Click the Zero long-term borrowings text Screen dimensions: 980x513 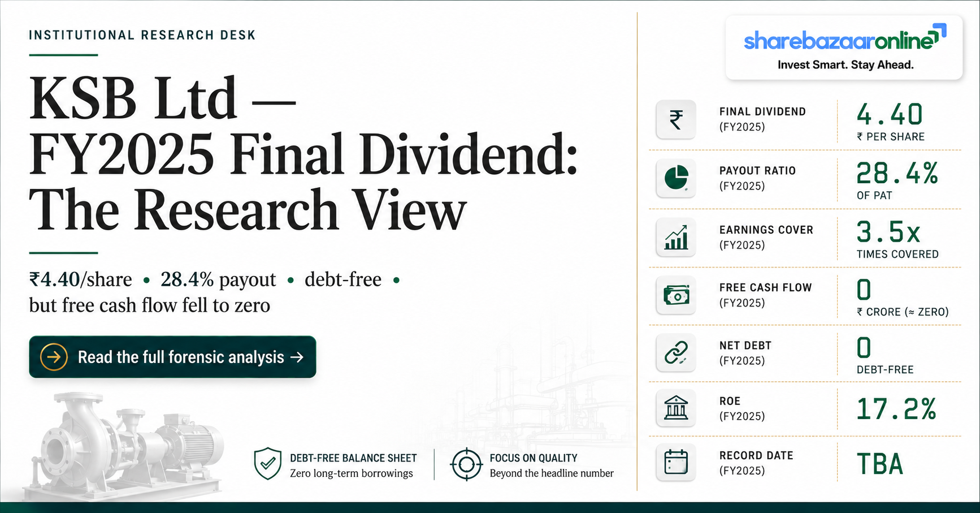[352, 473]
